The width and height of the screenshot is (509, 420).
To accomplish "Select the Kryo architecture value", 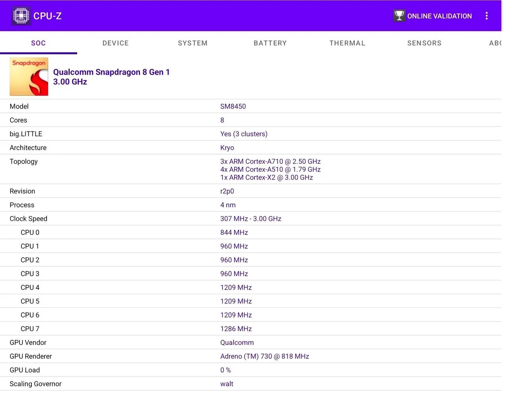I will click(227, 148).
